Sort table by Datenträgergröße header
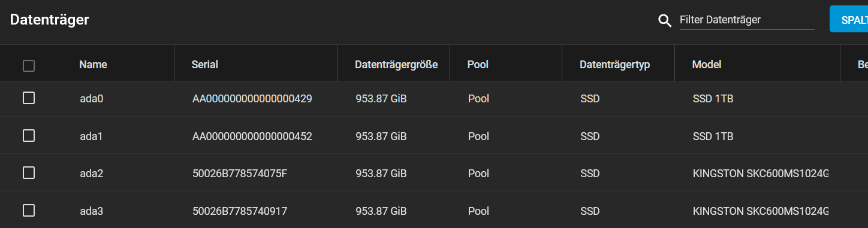Viewport: 868px width, 228px height. (x=396, y=65)
